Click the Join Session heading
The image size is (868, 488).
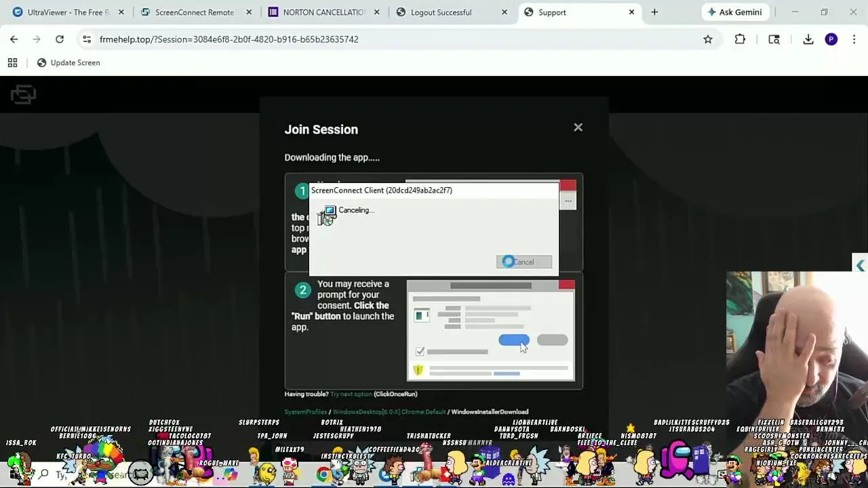pyautogui.click(x=321, y=129)
